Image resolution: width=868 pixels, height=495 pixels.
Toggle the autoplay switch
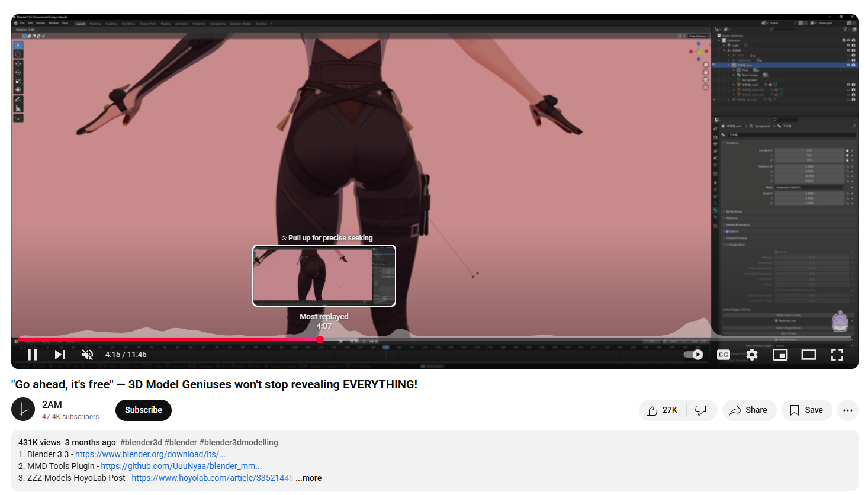coord(693,355)
